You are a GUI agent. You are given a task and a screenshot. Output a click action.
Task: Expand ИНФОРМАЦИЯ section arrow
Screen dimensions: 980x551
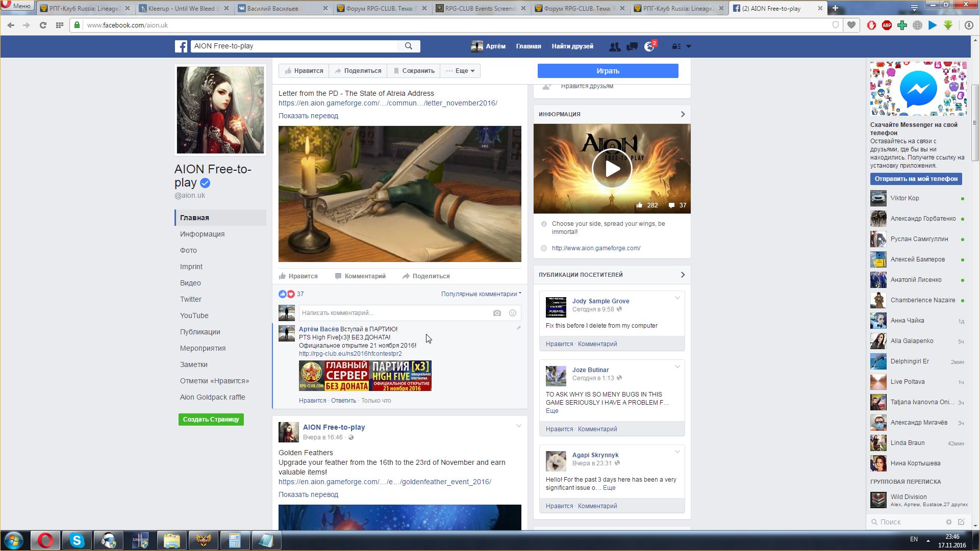(x=683, y=114)
